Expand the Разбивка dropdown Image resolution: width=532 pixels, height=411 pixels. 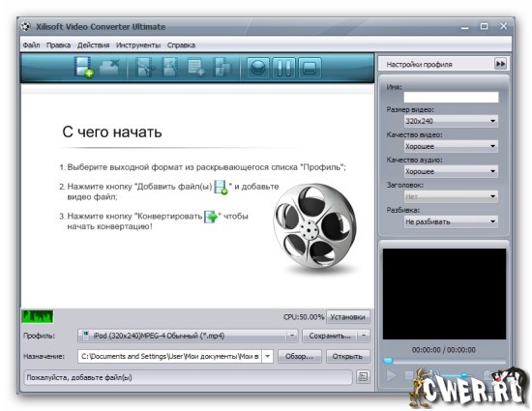click(451, 221)
